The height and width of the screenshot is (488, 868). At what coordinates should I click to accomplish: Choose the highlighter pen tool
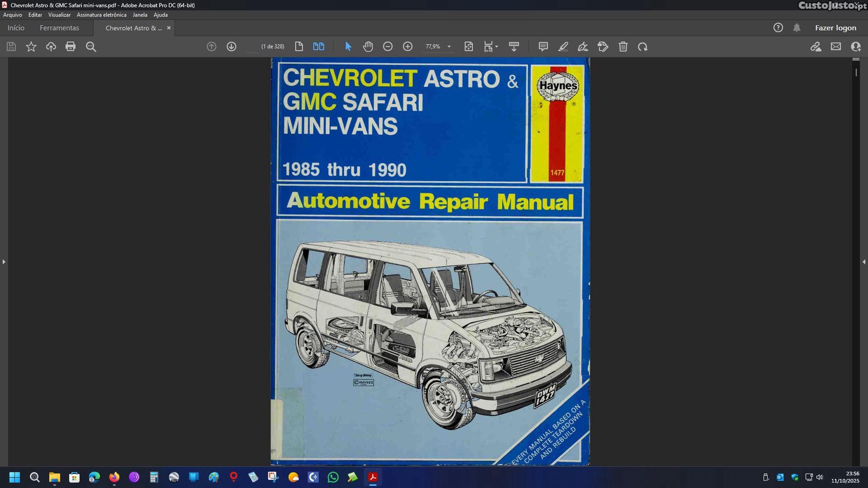point(563,47)
